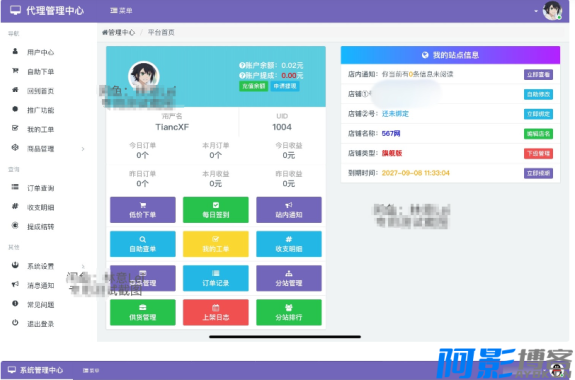Click the 账户余额 0.02元 text
The width and height of the screenshot is (575, 380).
(x=271, y=66)
